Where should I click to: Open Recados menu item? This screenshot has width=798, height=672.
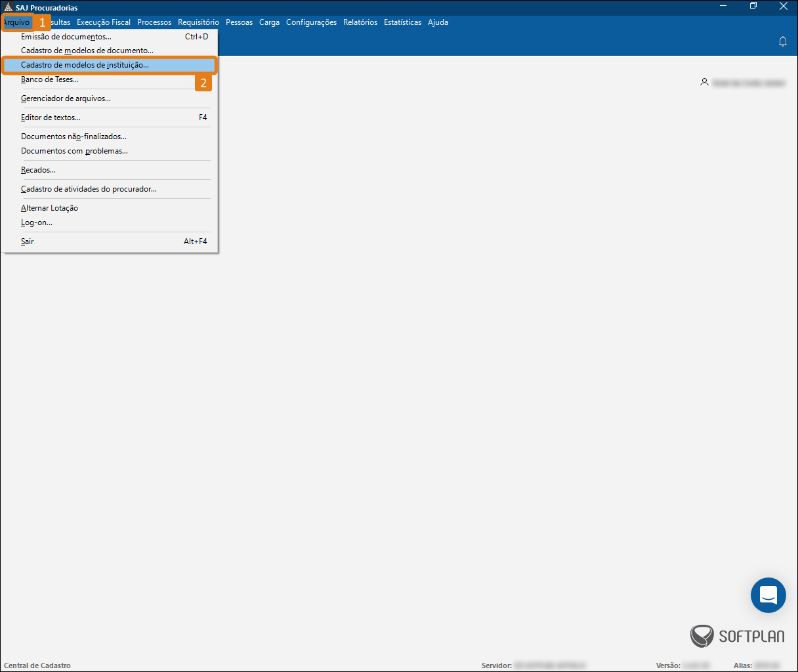coord(38,170)
